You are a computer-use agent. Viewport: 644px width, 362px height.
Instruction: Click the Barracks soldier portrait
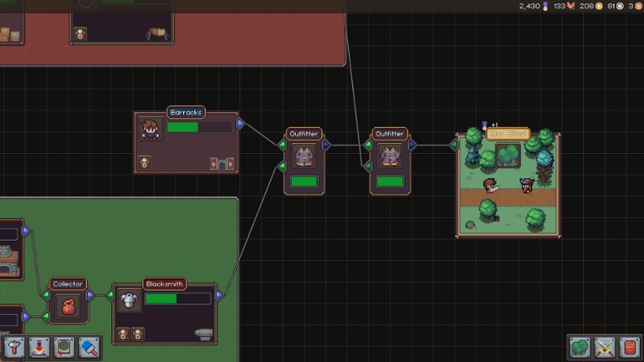151,129
